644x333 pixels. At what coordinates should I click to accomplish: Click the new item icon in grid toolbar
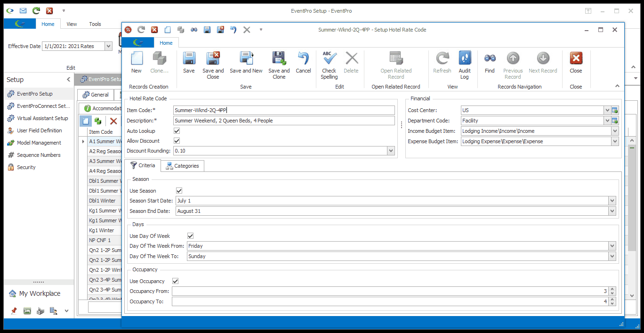click(x=86, y=122)
